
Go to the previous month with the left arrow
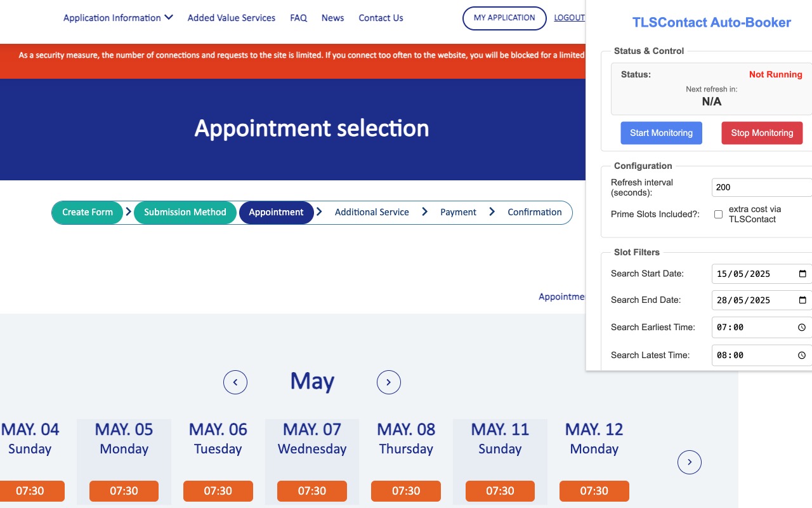pos(235,382)
